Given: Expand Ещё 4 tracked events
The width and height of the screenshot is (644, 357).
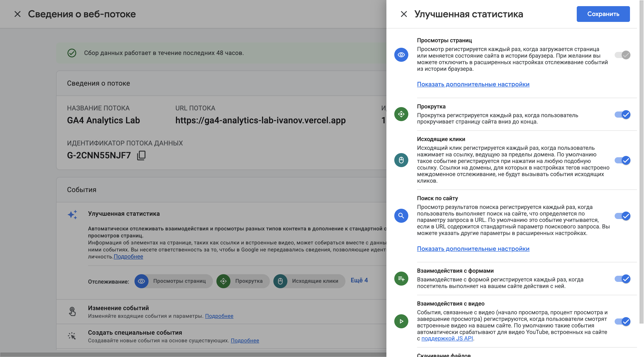Looking at the screenshot, I should pyautogui.click(x=359, y=280).
